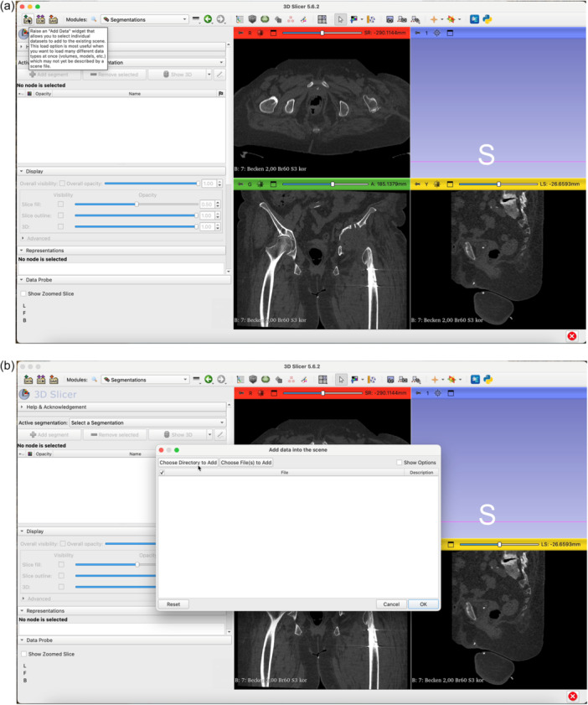
Task: Click the red error icon in screenshot (b)
Action: click(572, 696)
